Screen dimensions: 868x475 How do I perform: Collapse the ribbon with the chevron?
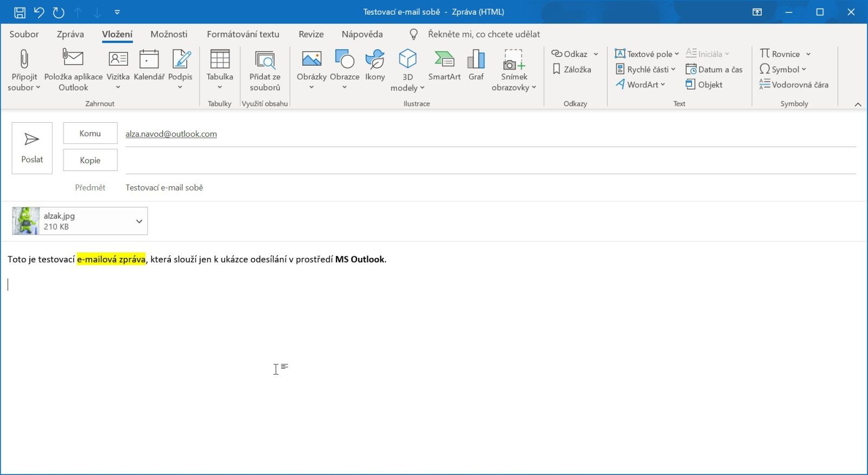[858, 104]
